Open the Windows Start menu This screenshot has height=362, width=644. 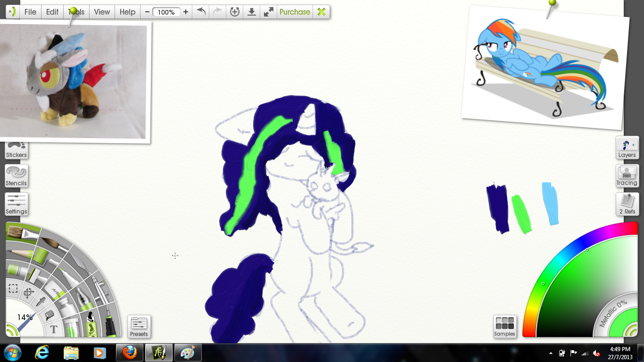click(12, 353)
